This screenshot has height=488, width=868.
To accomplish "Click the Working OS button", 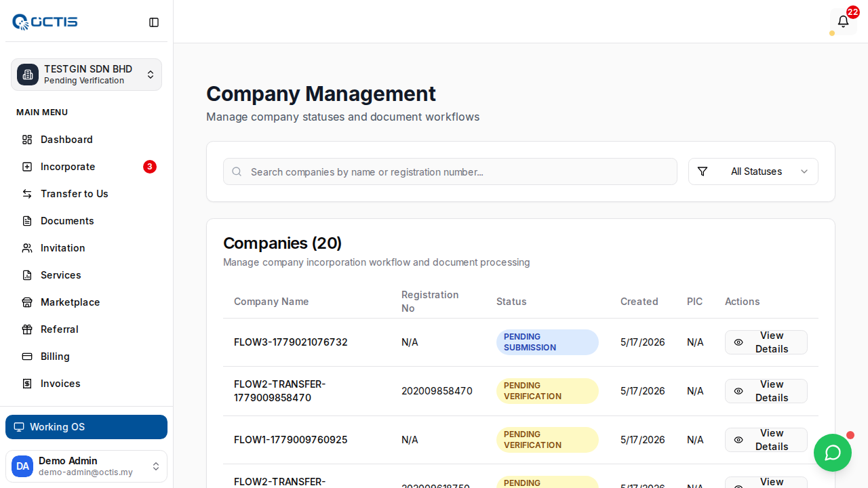I will coord(86,427).
